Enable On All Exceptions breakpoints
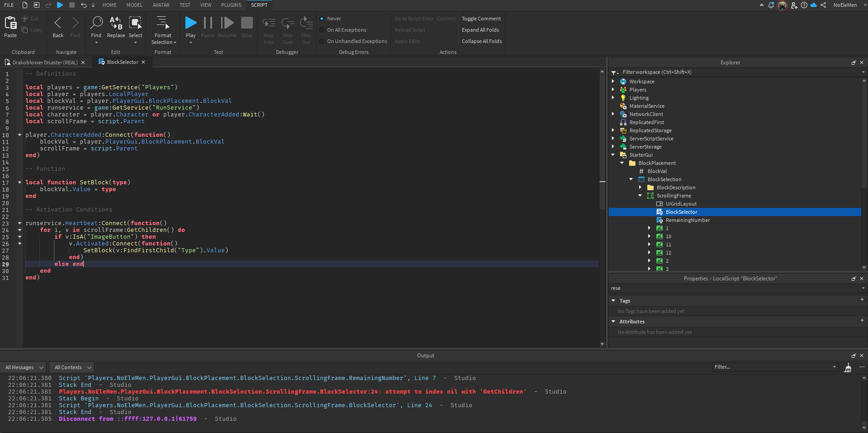The height and width of the screenshot is (433, 868). 322,30
